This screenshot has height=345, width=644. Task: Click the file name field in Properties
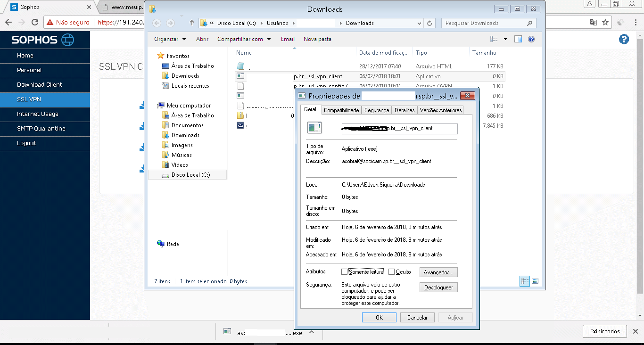[x=399, y=128]
